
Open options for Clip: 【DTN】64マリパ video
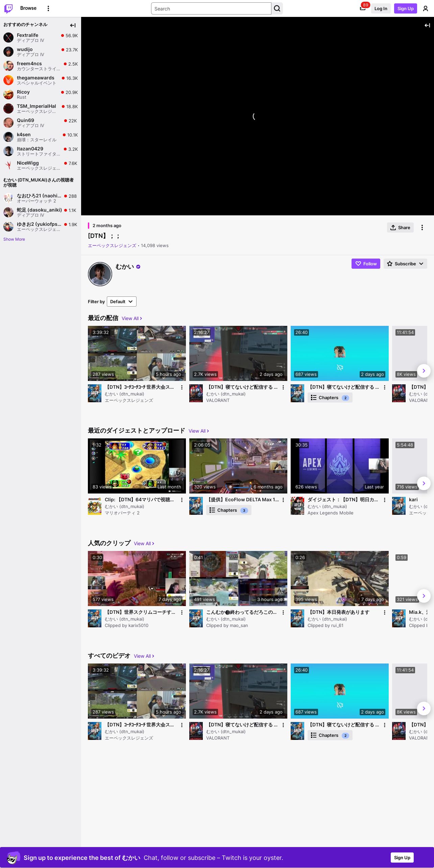(x=182, y=500)
